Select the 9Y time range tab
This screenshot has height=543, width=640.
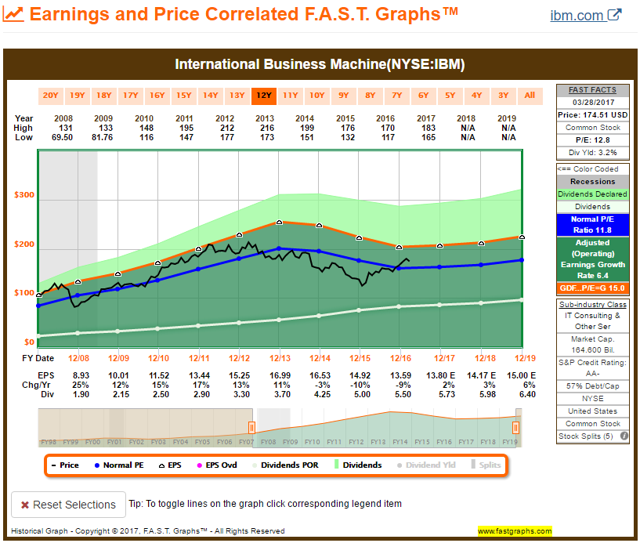pos(344,96)
